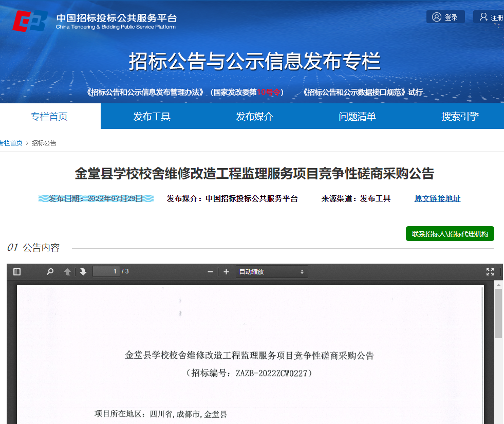504x424 pixels.
Task: Open the 发布工具 tab
Action: pos(152,116)
